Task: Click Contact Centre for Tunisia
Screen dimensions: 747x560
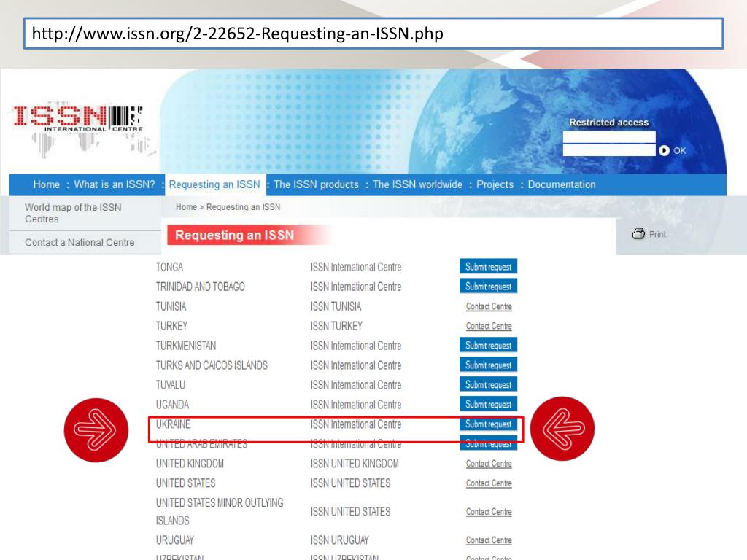Action: (489, 307)
